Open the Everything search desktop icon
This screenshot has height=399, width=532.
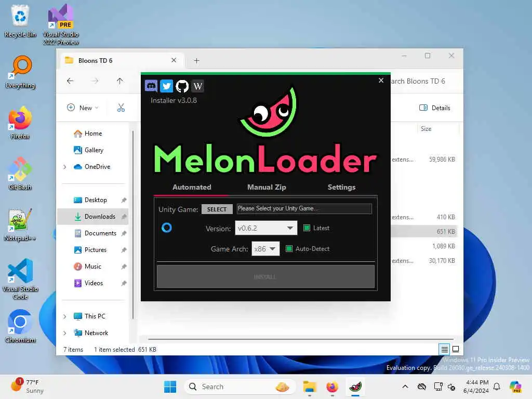tap(20, 72)
